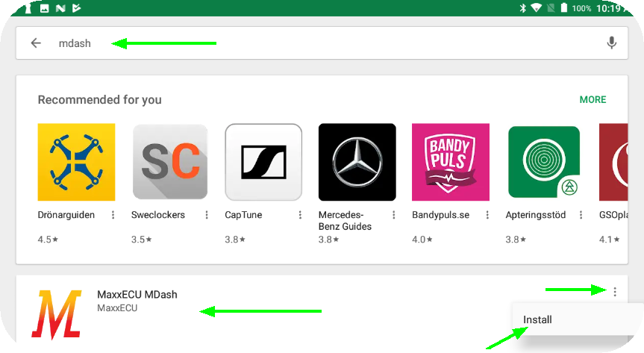644x353 pixels.
Task: Open overflow menu for Sweclockers
Action: pos(207,215)
